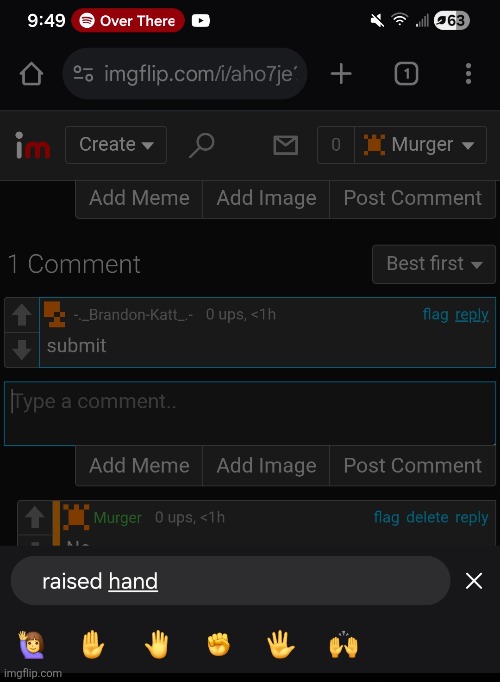Insert the raised fist emoji

(218, 645)
